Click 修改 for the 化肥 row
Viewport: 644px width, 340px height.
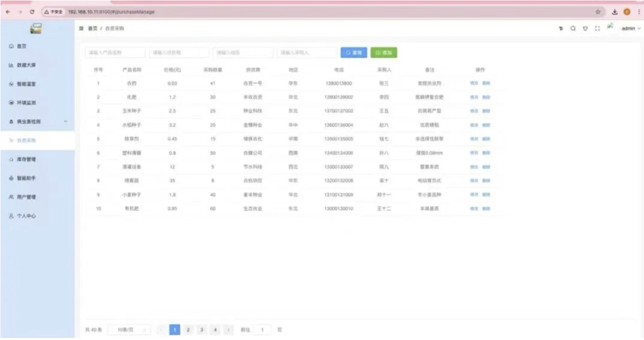pos(474,97)
